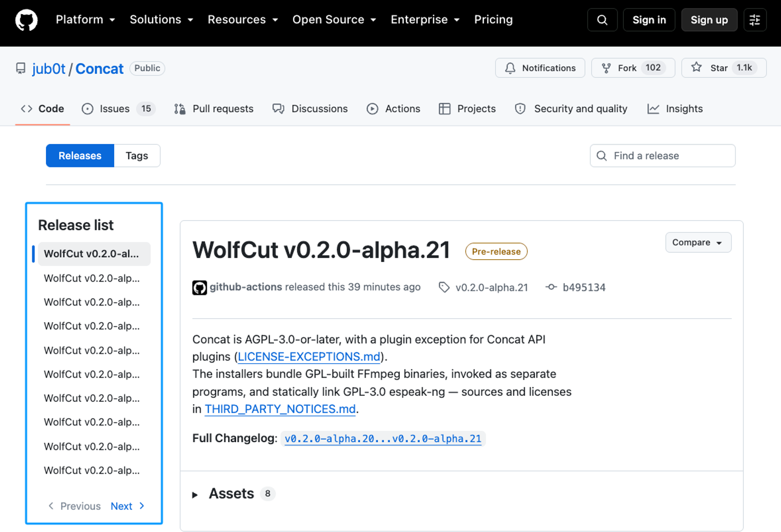
Task: Open the v0.2.0-alpha.21 tag link
Action: click(492, 287)
